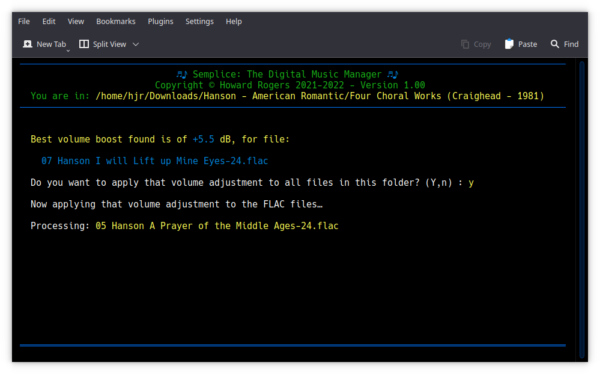The height and width of the screenshot is (374, 600).
Task: Click the '+5.5' volume boost value
Action: coord(203,139)
